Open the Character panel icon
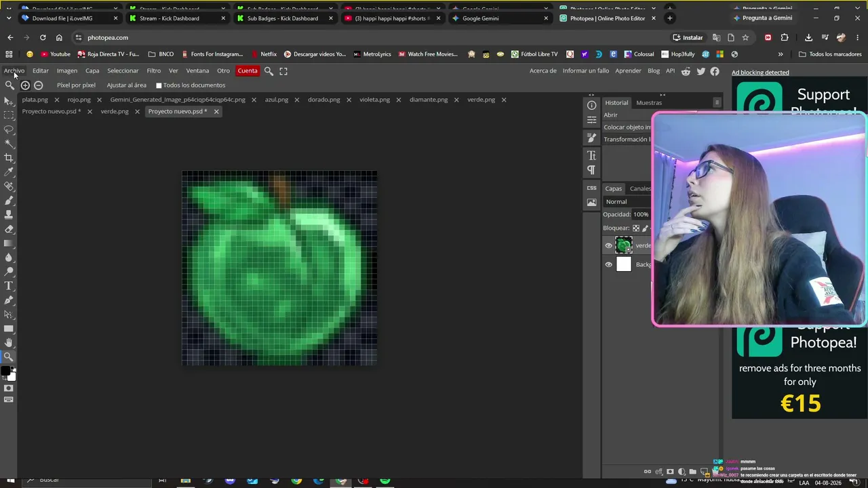The height and width of the screenshot is (488, 868). coord(592,156)
